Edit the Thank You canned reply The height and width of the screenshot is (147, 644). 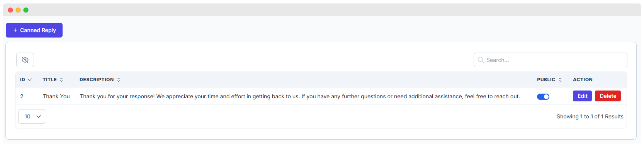point(582,96)
